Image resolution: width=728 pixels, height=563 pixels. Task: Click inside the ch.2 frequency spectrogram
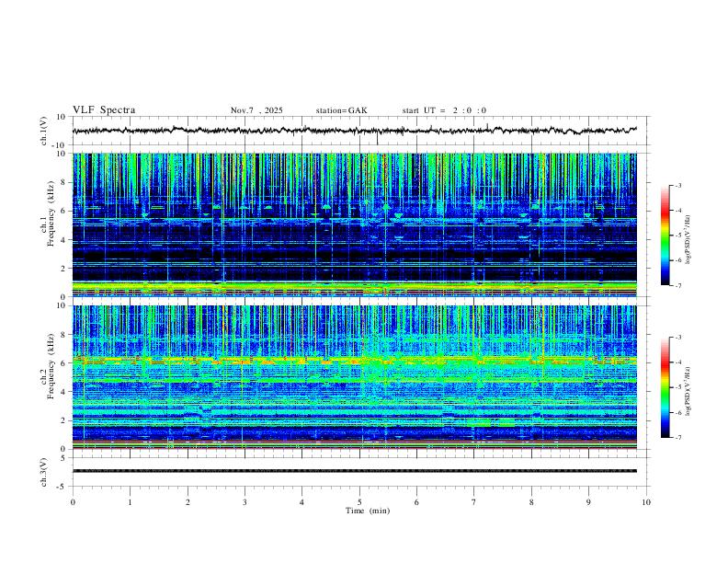pos(355,377)
